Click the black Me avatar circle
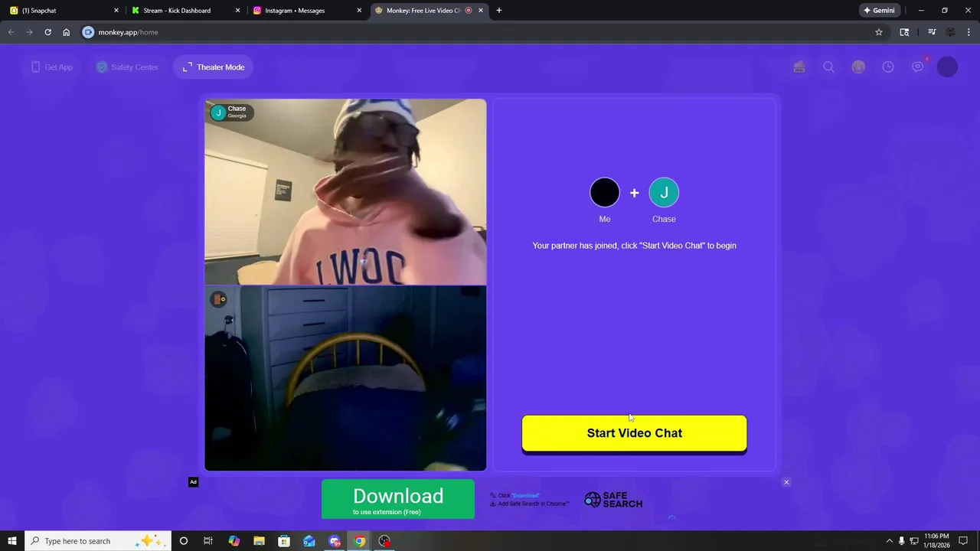The image size is (980, 551). coord(605,193)
